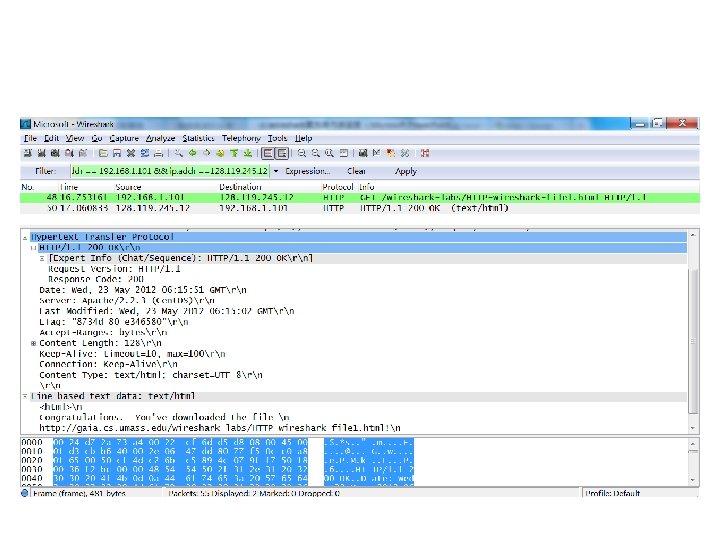This screenshot has width=720, height=540.
Task: Select packet 50 HTTP 200 OK row
Action: tap(360, 208)
